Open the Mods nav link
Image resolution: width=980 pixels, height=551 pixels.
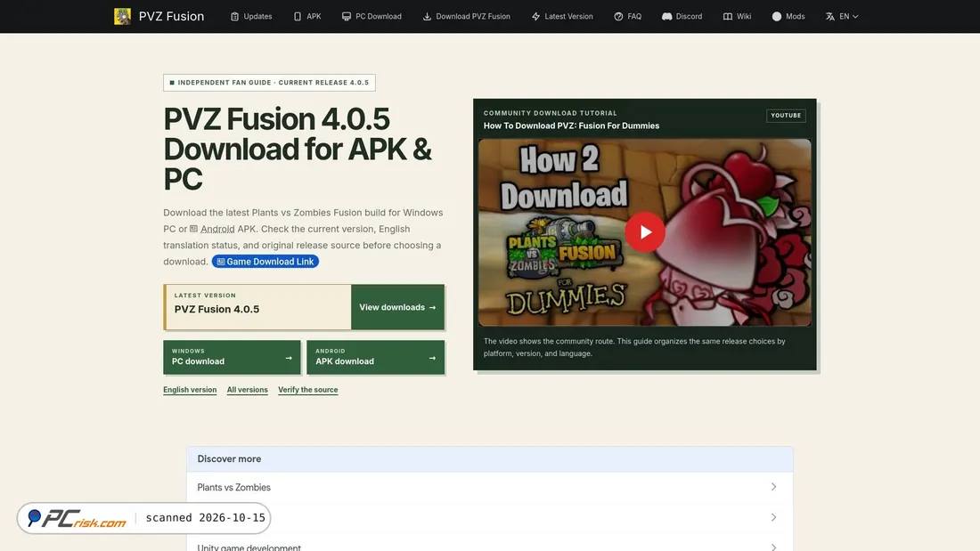788,16
